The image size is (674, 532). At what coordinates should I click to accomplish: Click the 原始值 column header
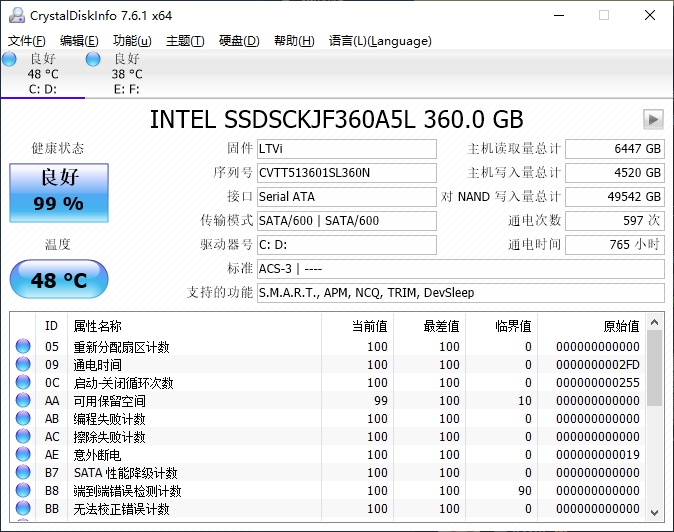(x=620, y=326)
